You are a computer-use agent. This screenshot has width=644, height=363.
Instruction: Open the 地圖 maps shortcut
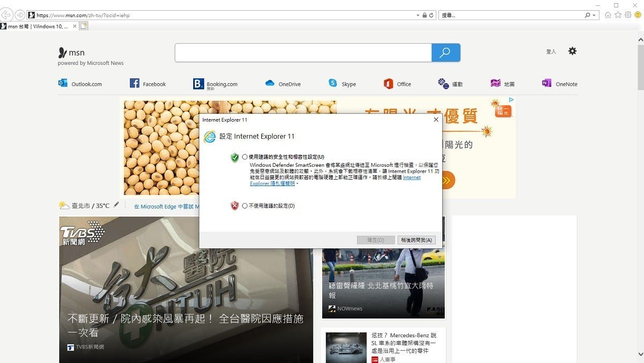pyautogui.click(x=503, y=84)
